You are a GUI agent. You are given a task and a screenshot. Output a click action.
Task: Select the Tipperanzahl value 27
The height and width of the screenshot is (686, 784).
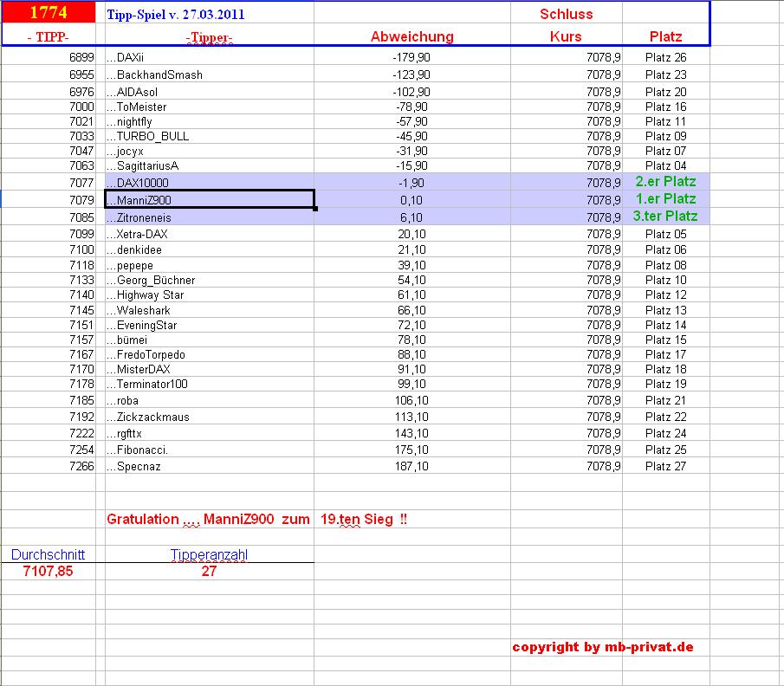click(x=209, y=571)
